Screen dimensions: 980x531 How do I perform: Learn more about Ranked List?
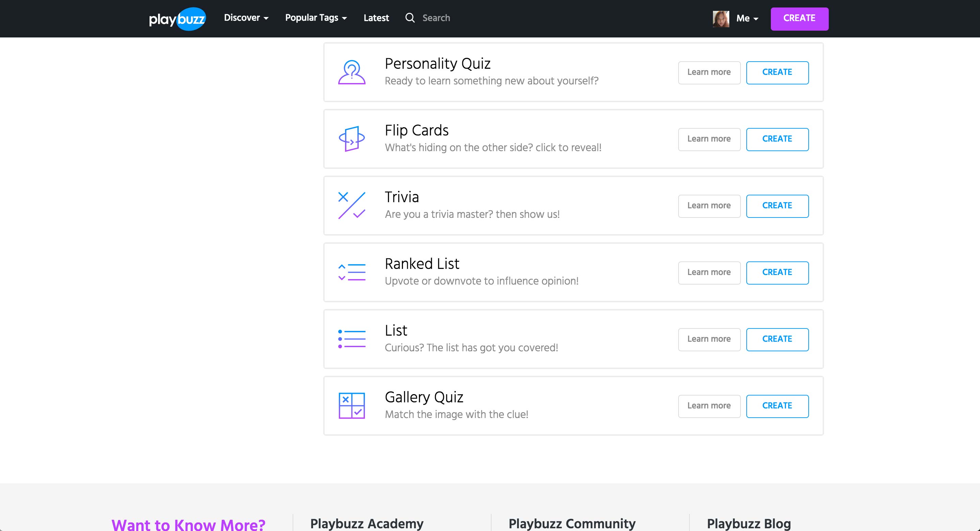709,273
